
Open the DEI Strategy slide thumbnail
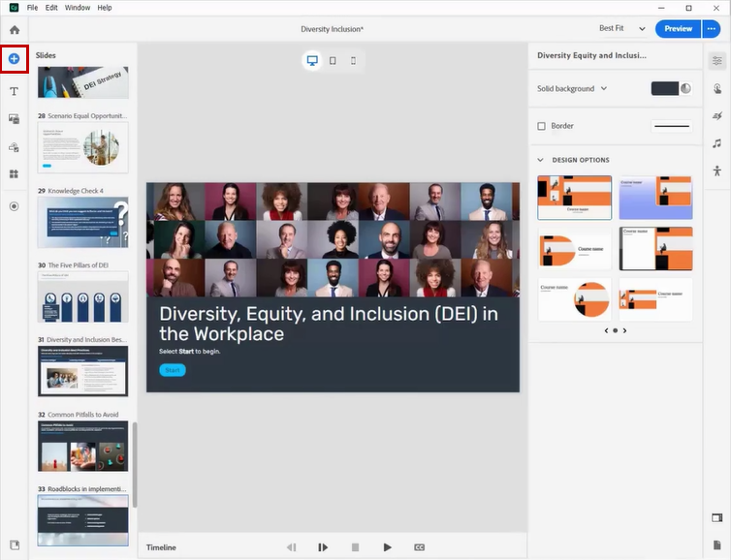coord(83,82)
